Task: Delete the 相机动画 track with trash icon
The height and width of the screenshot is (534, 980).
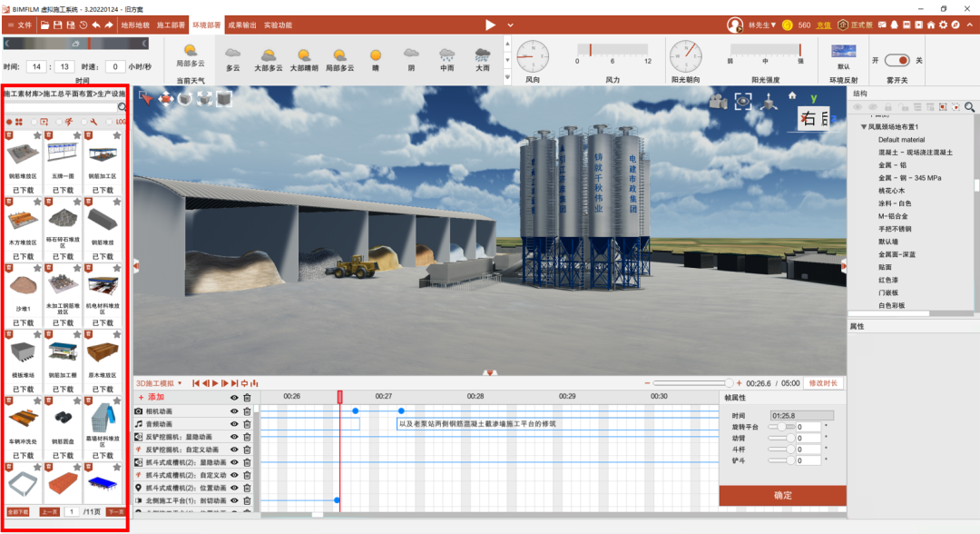Action: click(x=247, y=411)
